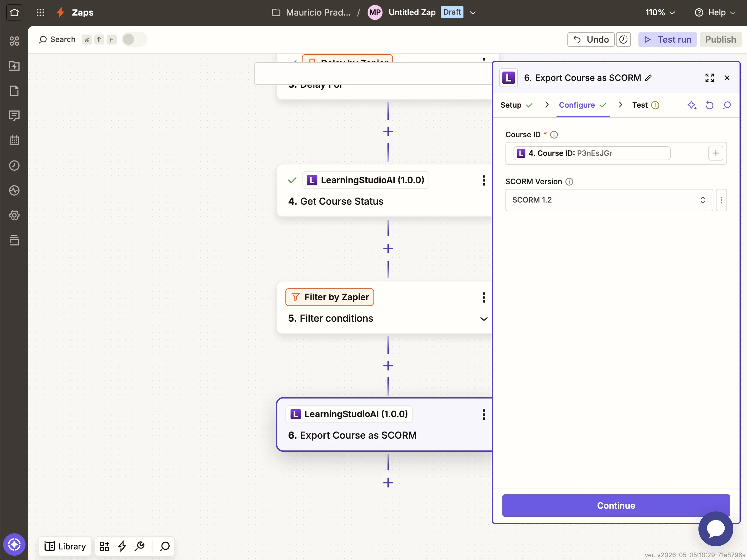The height and width of the screenshot is (560, 747).
Task: Click the refresh fields icon in panel
Action: pyautogui.click(x=710, y=105)
